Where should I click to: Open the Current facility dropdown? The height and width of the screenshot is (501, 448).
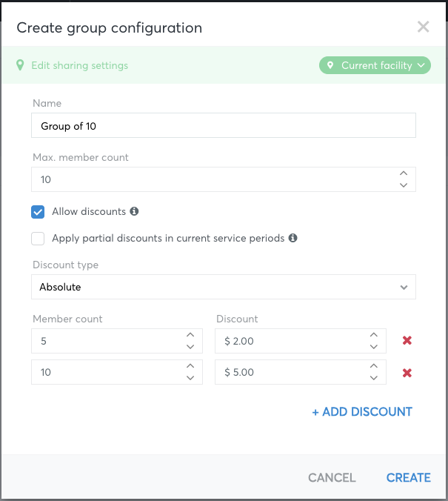pos(375,65)
